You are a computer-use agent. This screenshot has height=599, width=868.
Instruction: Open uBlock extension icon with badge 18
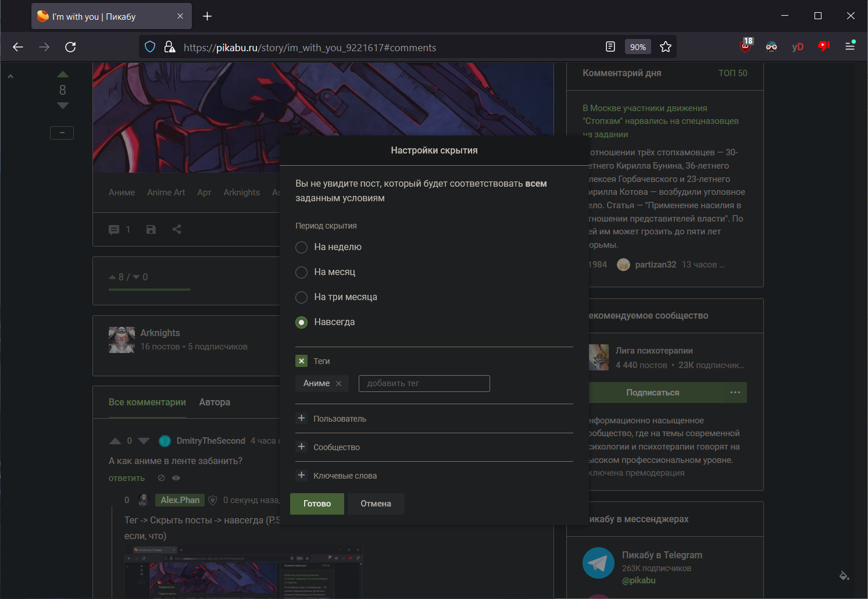click(x=746, y=46)
